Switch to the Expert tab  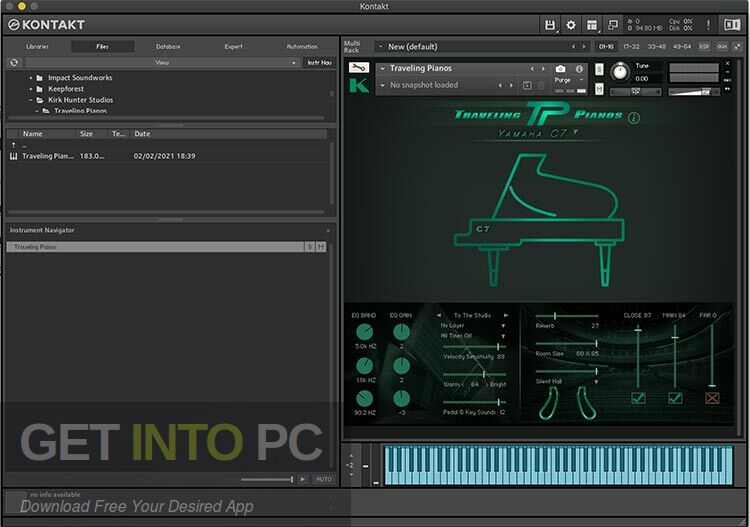pos(233,46)
